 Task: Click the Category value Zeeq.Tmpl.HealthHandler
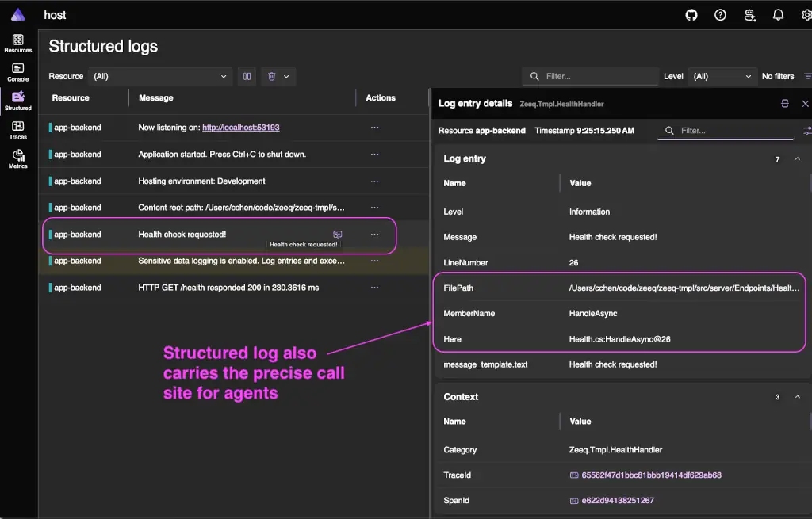615,449
